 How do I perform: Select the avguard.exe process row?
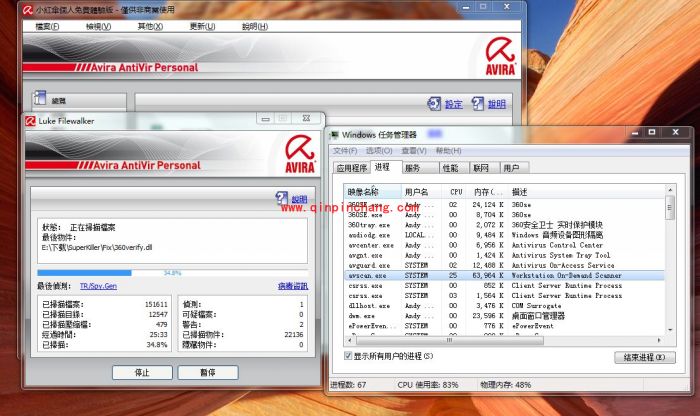point(504,265)
